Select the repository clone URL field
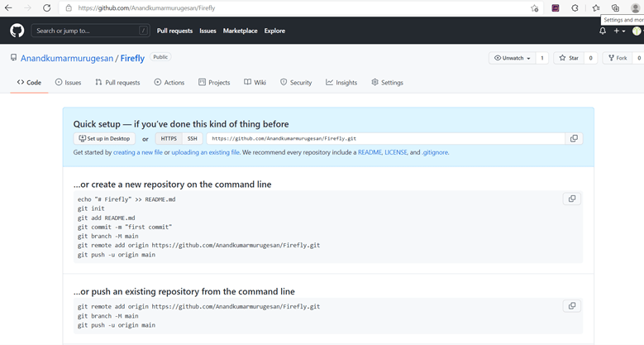This screenshot has width=644, height=345. click(x=386, y=138)
